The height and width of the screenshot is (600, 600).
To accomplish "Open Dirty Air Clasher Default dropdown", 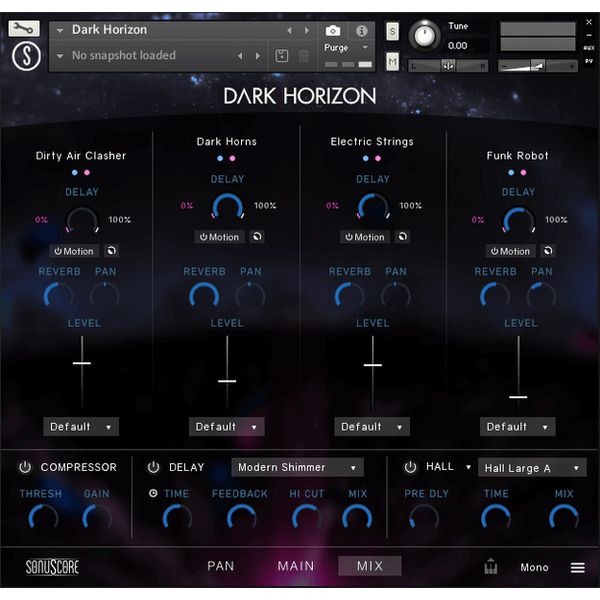I will tap(81, 426).
